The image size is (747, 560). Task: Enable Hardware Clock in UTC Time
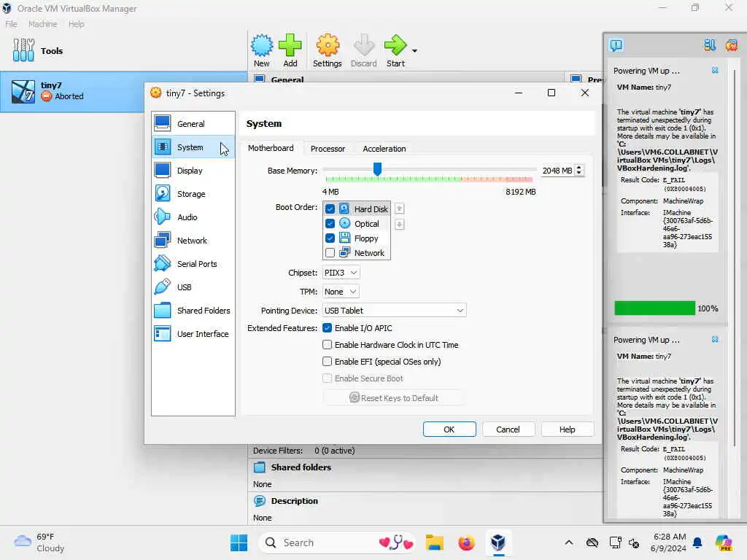pos(327,345)
